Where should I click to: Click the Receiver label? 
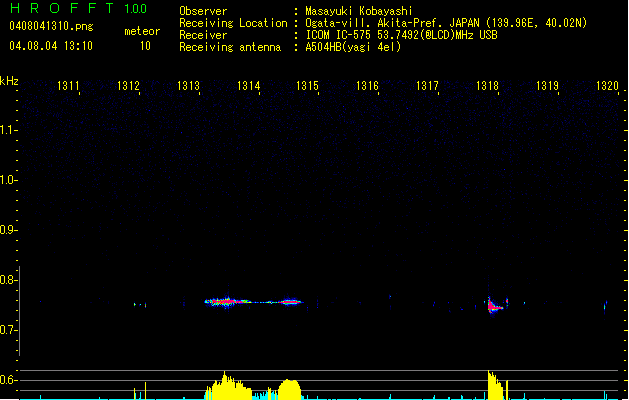pos(203,35)
